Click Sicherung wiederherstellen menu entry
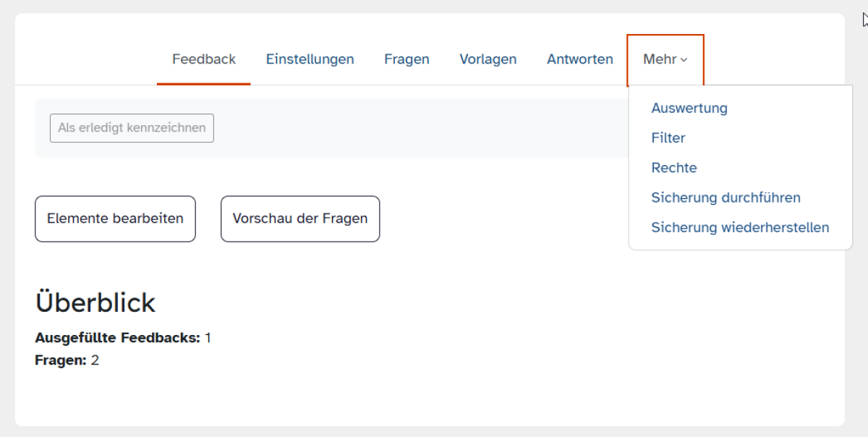This screenshot has width=868, height=437. coord(740,227)
